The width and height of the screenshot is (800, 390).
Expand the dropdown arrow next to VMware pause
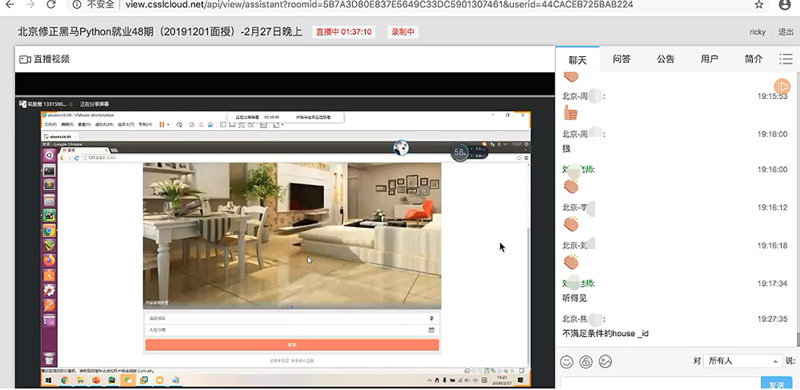point(168,125)
